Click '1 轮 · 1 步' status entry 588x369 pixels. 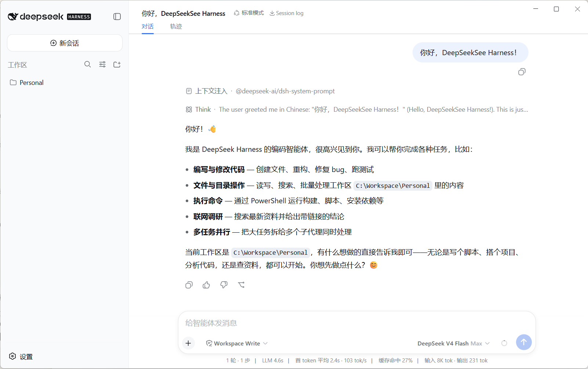point(238,361)
